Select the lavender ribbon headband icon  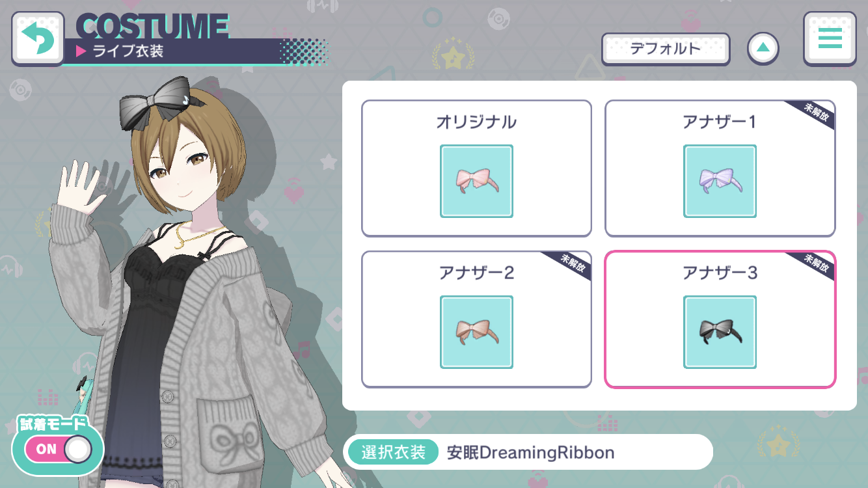click(x=720, y=181)
